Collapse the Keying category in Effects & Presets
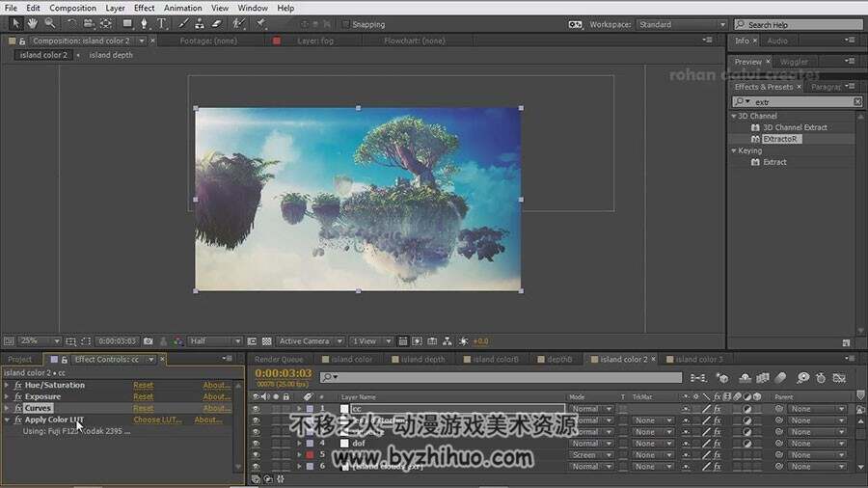This screenshot has width=868, height=488. tap(734, 150)
